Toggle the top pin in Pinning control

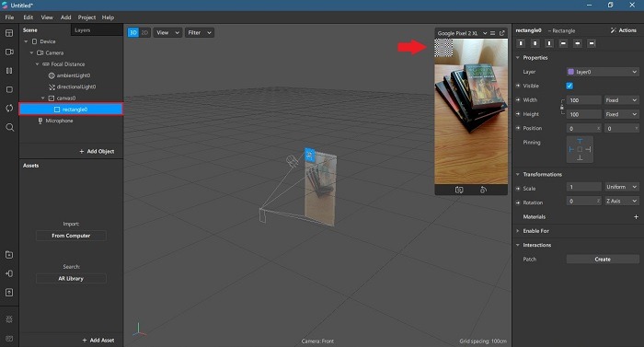tap(580, 141)
